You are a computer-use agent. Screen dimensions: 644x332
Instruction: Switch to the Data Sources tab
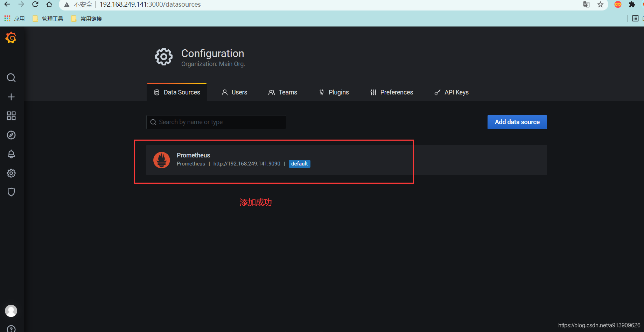[x=177, y=92]
